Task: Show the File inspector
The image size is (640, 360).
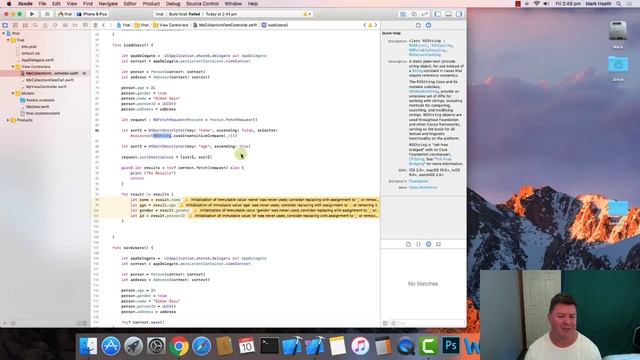Action: tap(418, 25)
